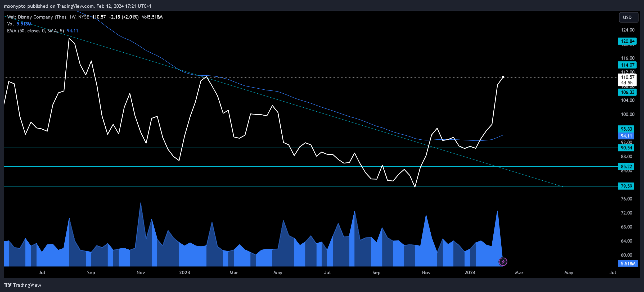This screenshot has width=644, height=292.
Task: Click the Walt Disney Company symbol title
Action: pyautogui.click(x=48, y=17)
